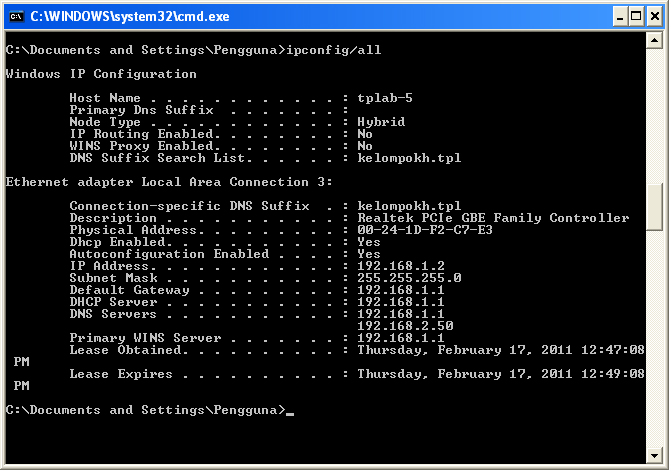Click the title text C:\WINDOWS\system32\cmd.exe
This screenshot has height=471, width=671.
[x=130, y=17]
